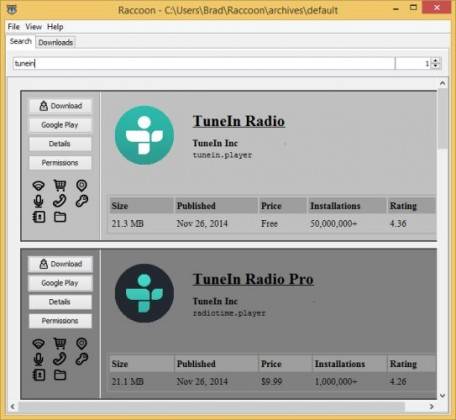
Task: Open TuneIn Radio on Google Play
Action: [60, 125]
